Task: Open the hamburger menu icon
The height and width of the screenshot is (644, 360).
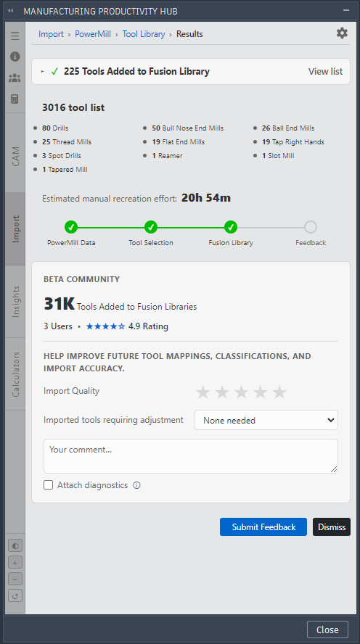Action: point(15,36)
